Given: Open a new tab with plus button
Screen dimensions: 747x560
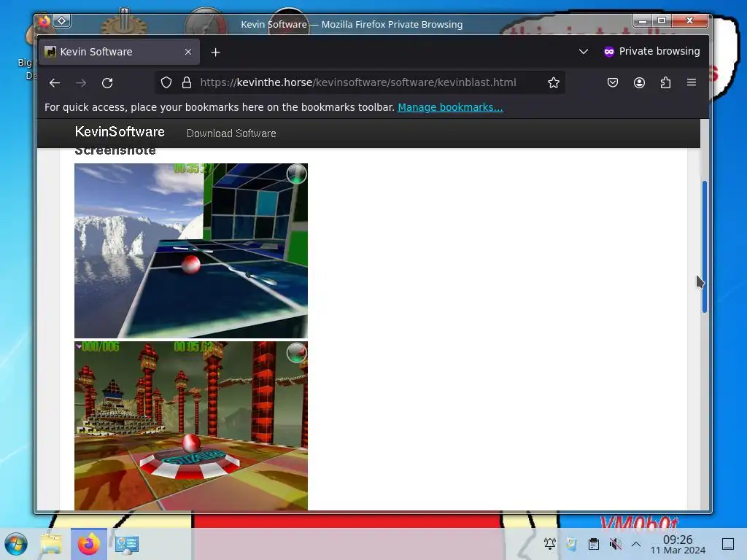Looking at the screenshot, I should pyautogui.click(x=215, y=52).
